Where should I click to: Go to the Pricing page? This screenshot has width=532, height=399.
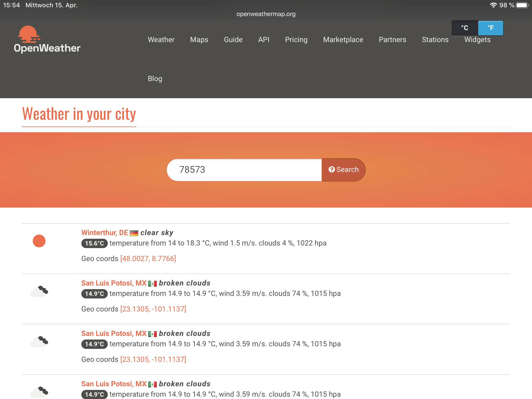pos(296,40)
